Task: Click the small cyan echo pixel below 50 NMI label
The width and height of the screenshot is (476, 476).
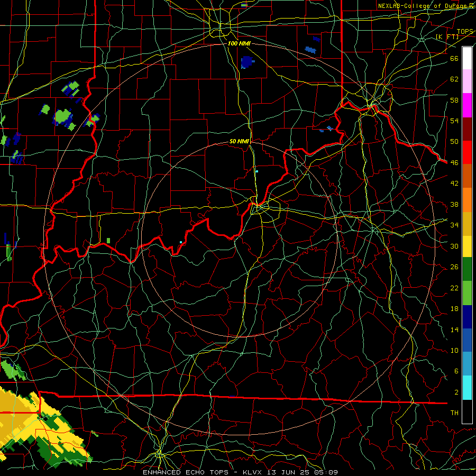Action: point(257,171)
